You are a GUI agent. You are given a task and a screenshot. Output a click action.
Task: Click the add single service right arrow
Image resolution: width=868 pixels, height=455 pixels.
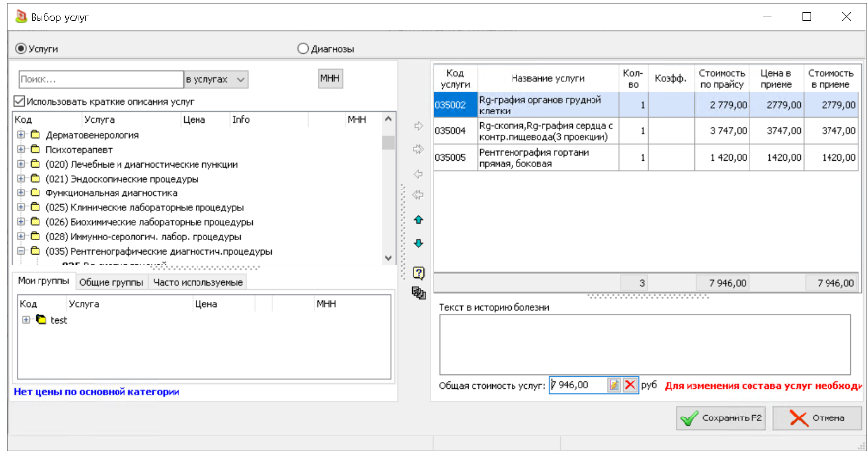(418, 126)
